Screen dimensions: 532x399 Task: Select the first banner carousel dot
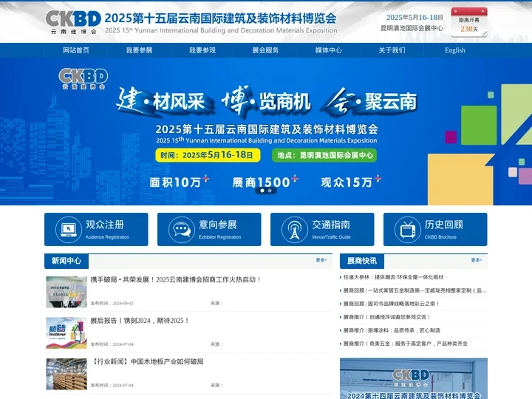pos(262,191)
